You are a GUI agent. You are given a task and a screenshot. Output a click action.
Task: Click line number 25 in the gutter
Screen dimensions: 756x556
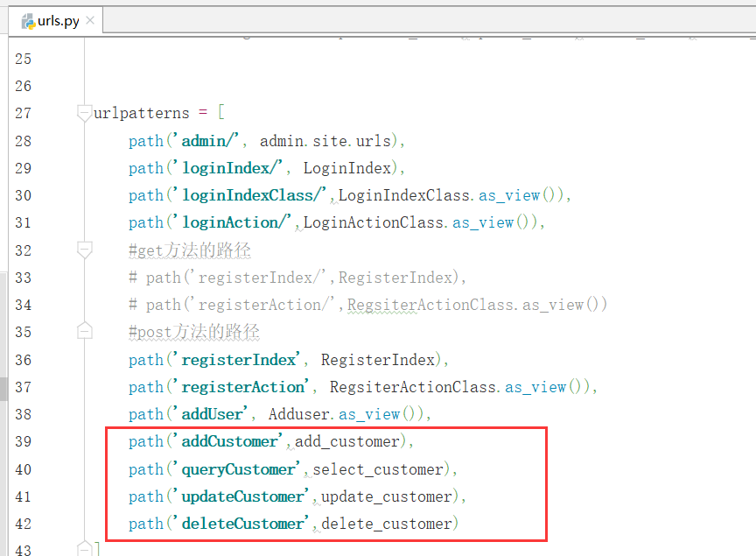pyautogui.click(x=23, y=59)
